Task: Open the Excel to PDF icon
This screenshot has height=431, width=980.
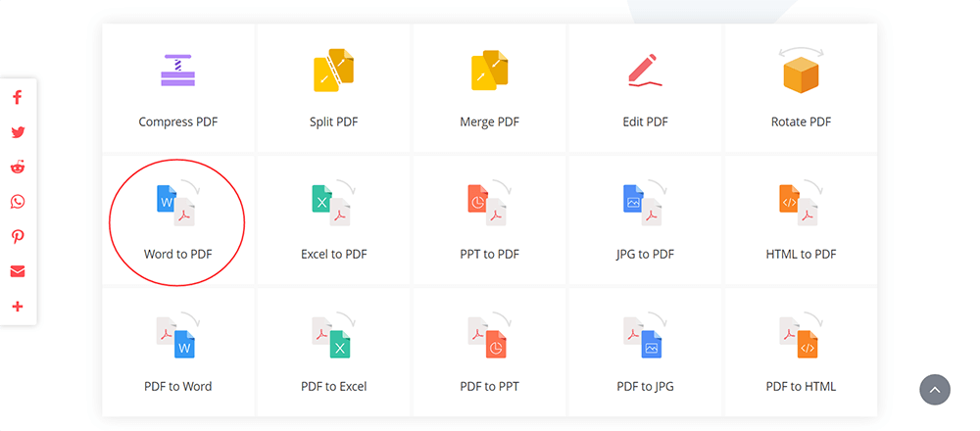Action: pos(333,203)
